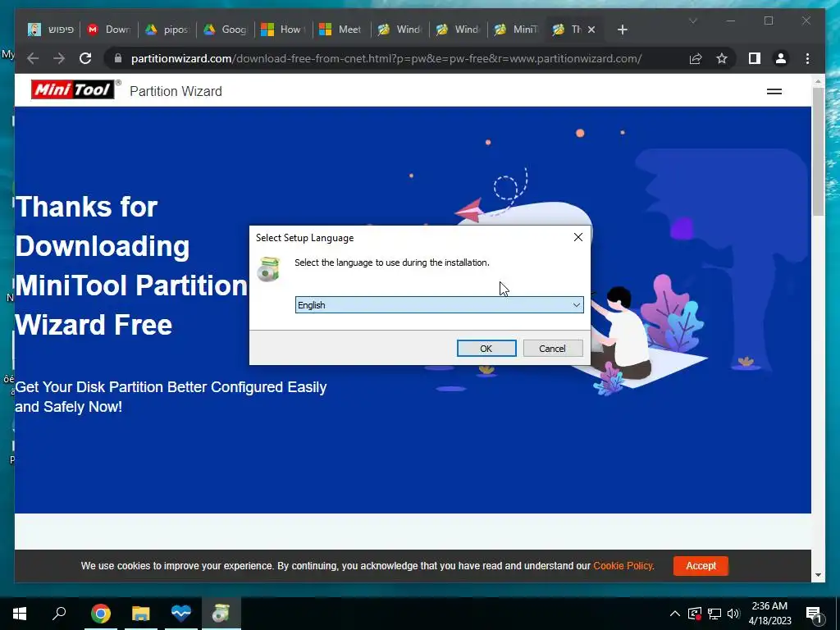This screenshot has width=840, height=630.
Task: Cancel the setup language dialog
Action: [552, 348]
